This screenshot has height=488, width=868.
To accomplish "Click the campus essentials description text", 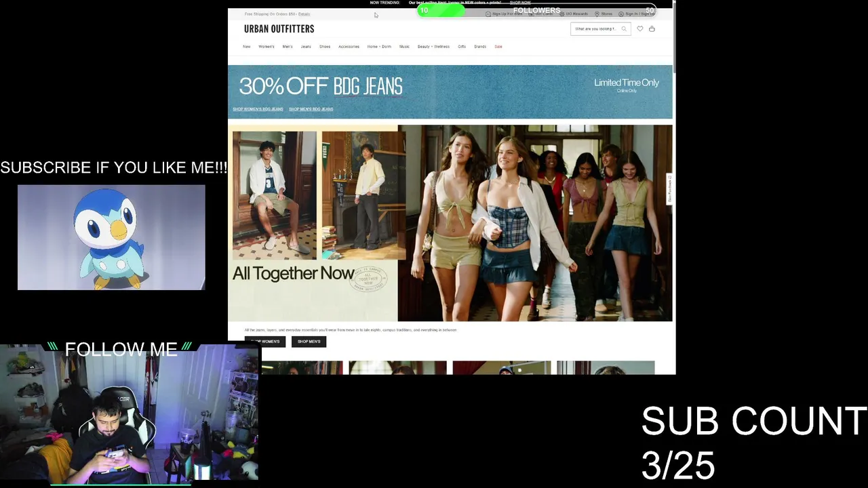I will 351,330.
